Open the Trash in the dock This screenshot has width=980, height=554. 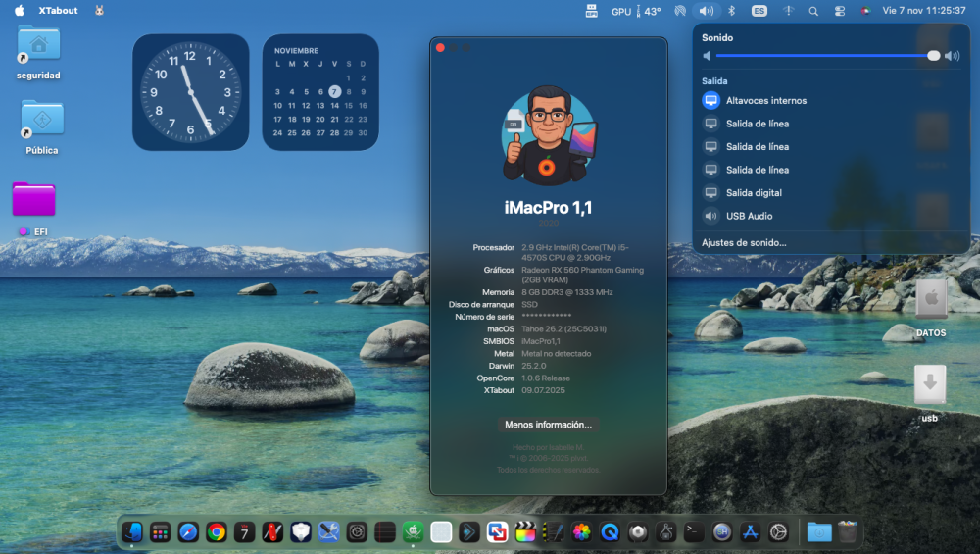pyautogui.click(x=848, y=532)
